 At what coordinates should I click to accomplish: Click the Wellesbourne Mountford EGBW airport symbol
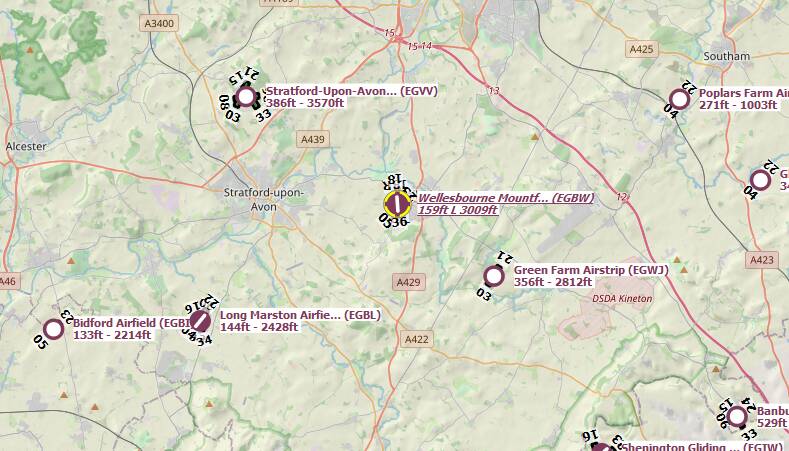pyautogui.click(x=397, y=204)
